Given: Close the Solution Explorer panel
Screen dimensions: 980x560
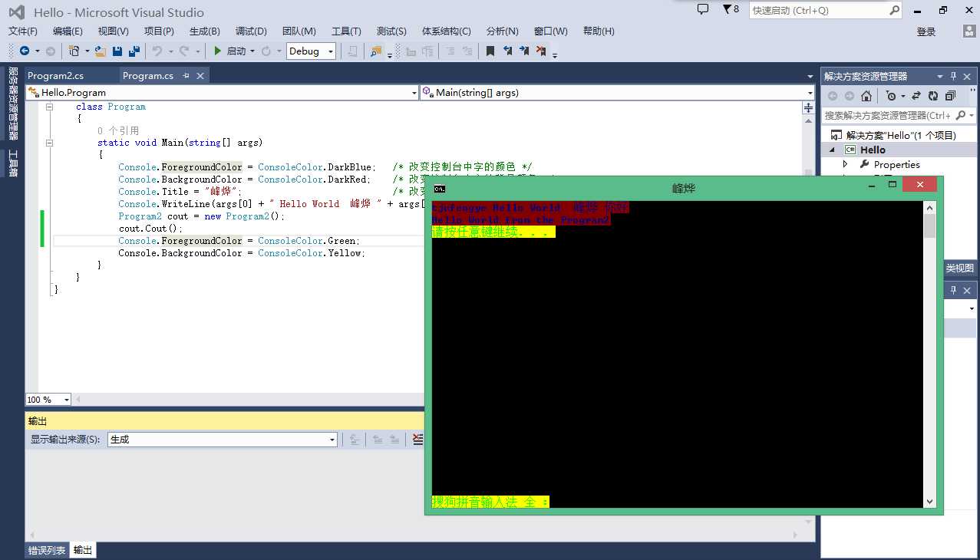Looking at the screenshot, I should 968,76.
